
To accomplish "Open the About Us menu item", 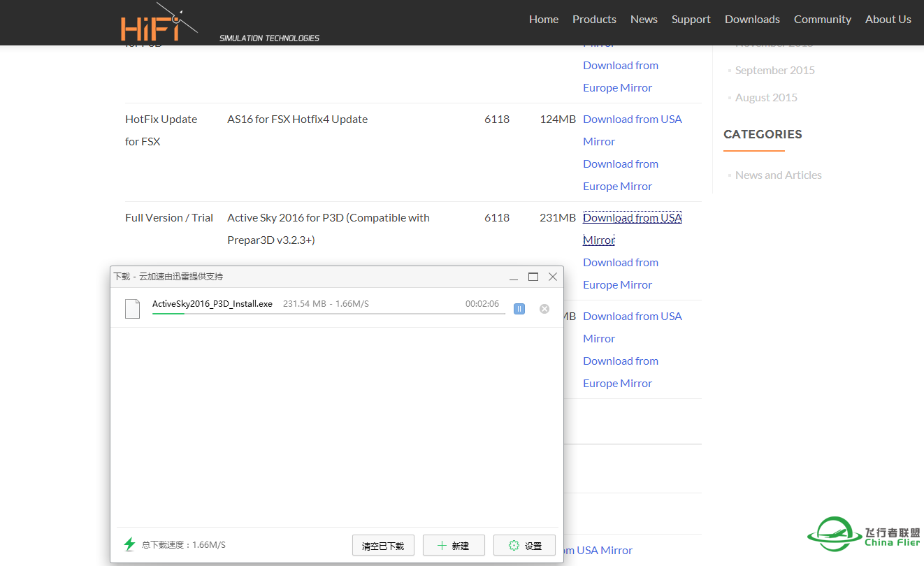I will pyautogui.click(x=888, y=20).
